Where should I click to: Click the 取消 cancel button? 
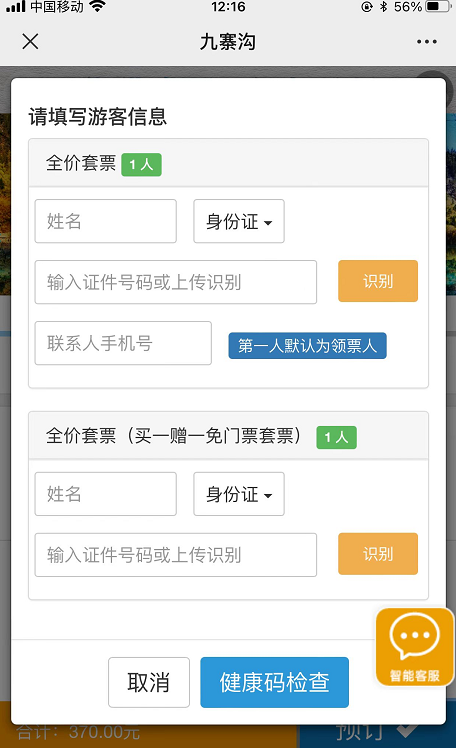149,682
